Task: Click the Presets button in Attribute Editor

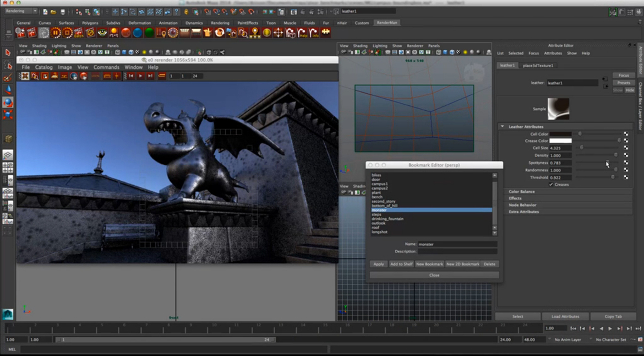Action: 624,83
